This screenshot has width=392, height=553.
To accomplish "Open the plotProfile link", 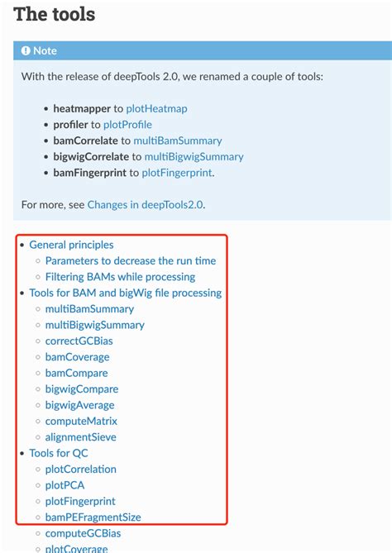I will coord(127,125).
